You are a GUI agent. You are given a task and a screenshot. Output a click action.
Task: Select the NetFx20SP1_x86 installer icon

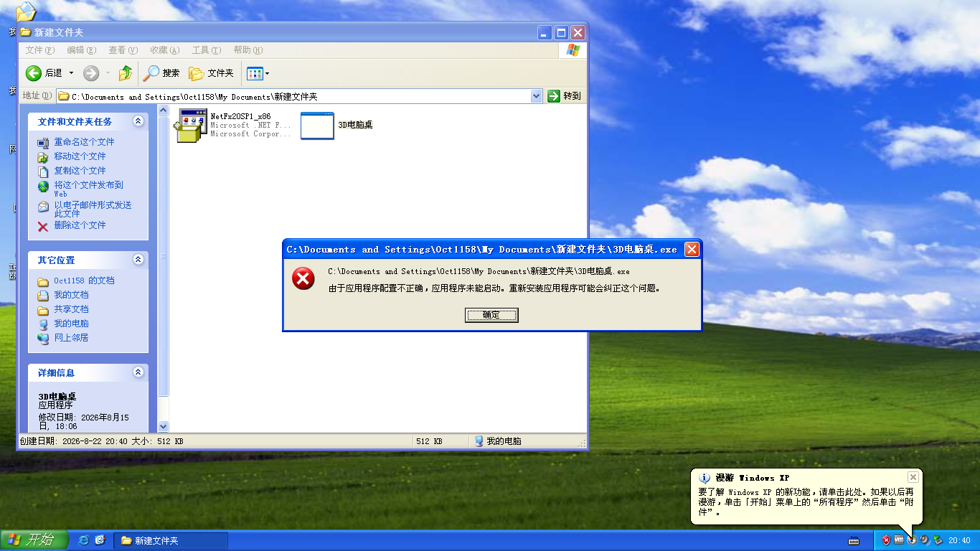(192, 126)
